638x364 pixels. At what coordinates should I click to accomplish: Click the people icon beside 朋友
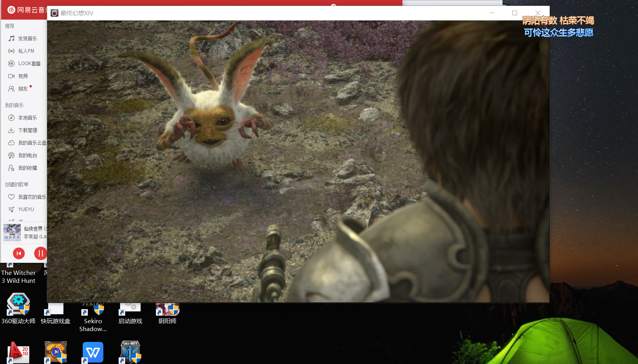pyautogui.click(x=11, y=89)
